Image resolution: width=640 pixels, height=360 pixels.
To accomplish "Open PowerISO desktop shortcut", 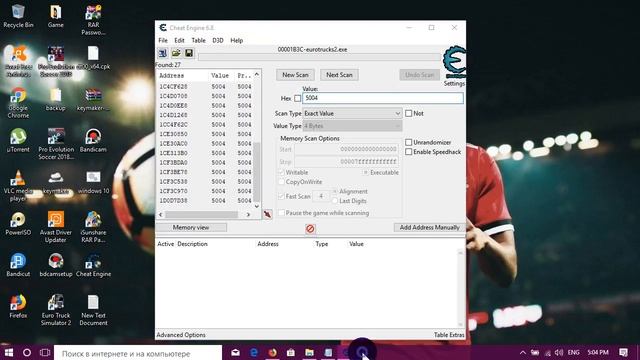I will 18,224.
